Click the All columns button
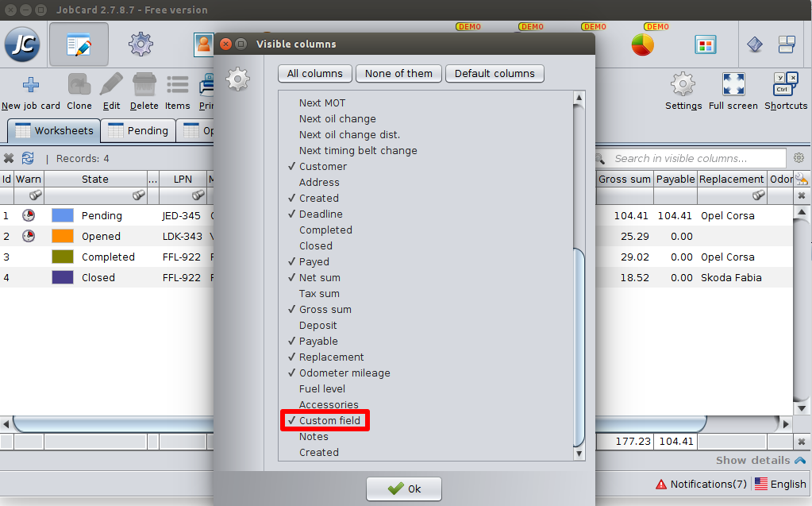This screenshot has width=812, height=506. [314, 73]
